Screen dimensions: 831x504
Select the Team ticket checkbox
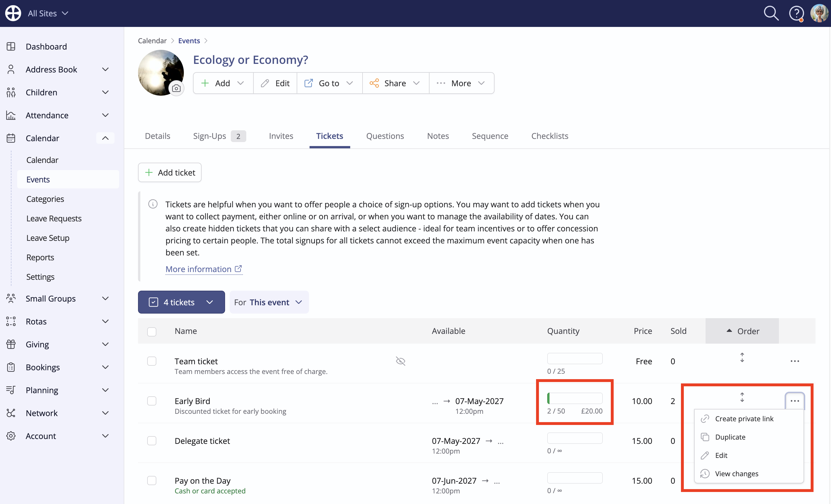point(152,361)
